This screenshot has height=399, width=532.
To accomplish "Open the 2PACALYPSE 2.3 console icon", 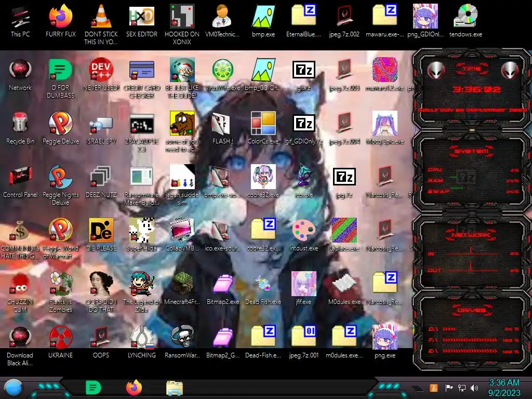I will click(x=141, y=132).
